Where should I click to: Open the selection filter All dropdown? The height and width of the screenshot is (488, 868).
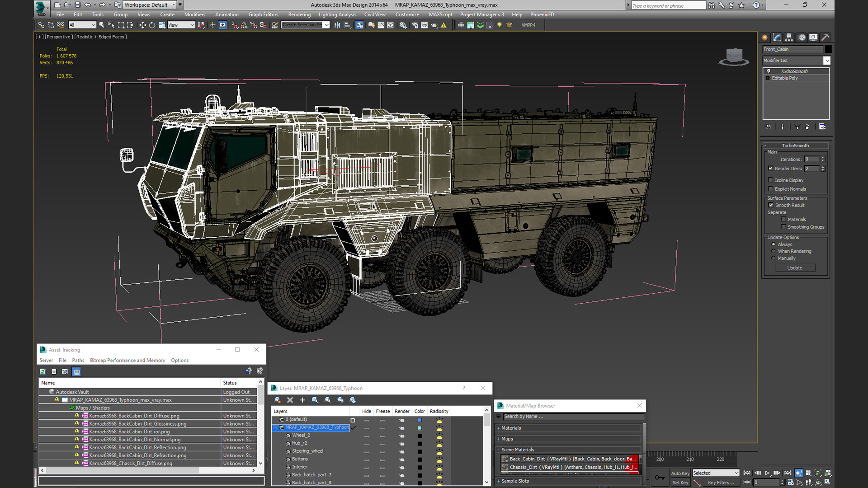point(82,25)
